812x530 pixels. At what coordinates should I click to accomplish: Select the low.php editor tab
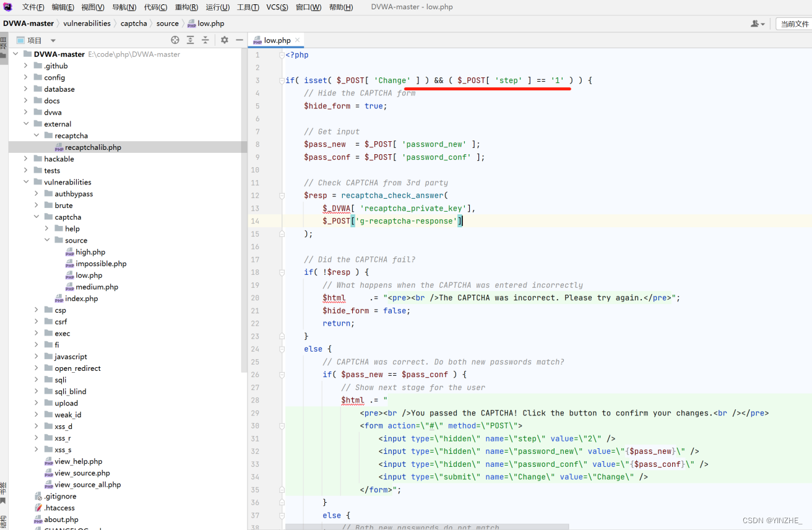276,40
